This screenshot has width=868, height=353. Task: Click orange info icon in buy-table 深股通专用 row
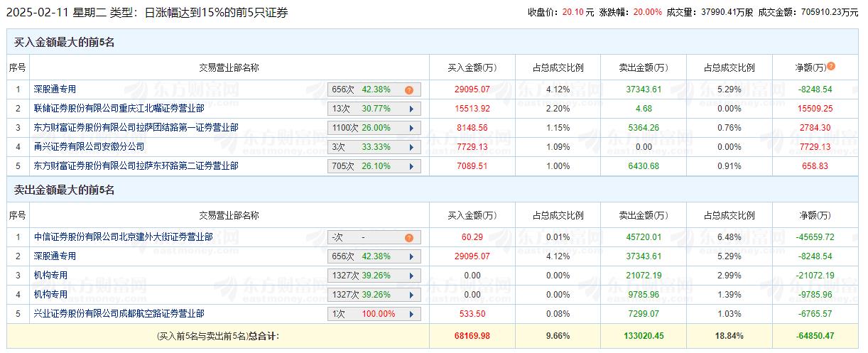408,90
